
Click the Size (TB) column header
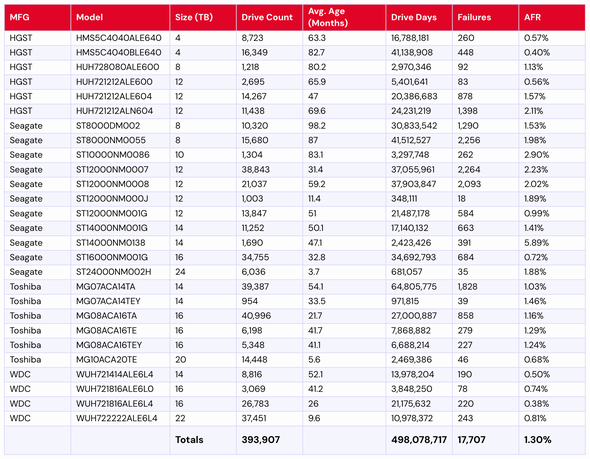click(x=203, y=17)
